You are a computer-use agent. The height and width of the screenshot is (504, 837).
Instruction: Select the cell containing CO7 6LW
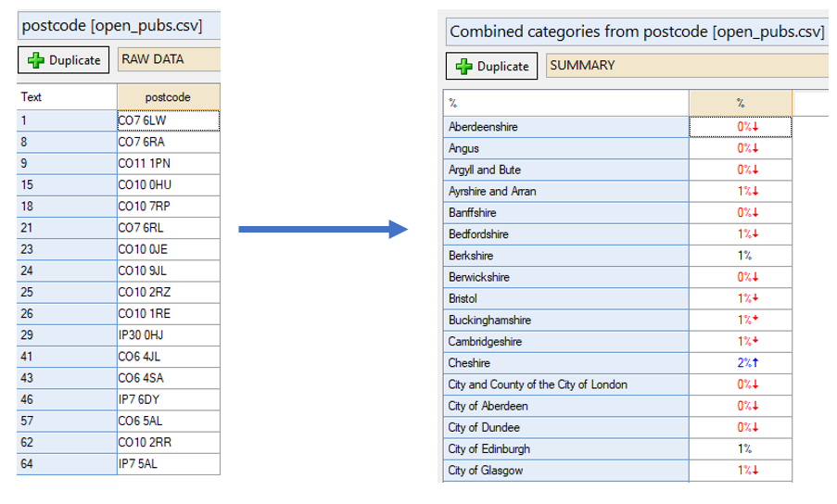click(168, 120)
